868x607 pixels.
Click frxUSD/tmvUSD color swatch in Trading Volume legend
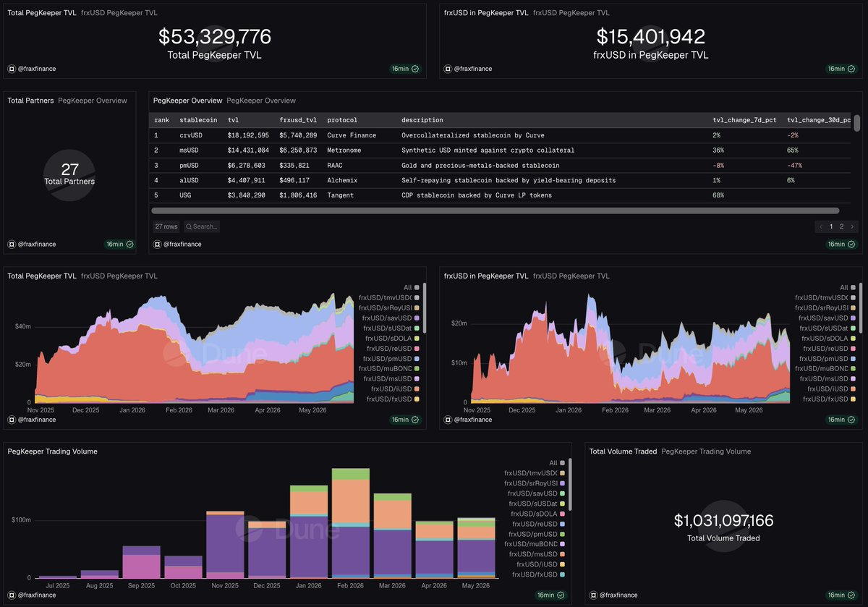[x=561, y=472]
